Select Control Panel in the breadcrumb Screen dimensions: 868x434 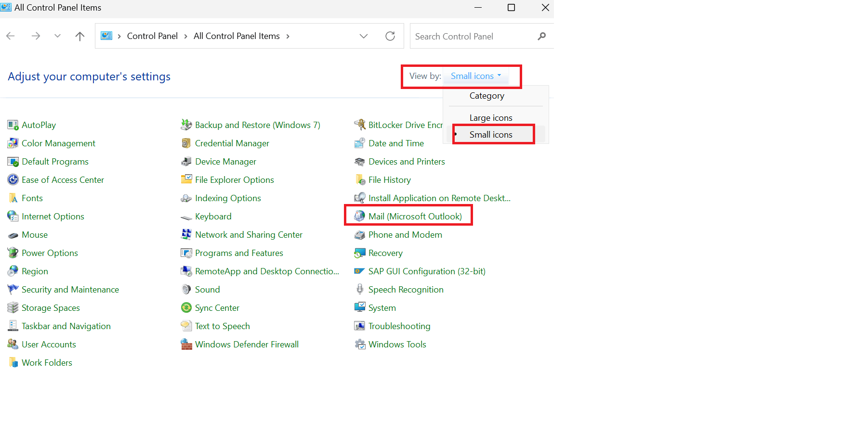152,36
